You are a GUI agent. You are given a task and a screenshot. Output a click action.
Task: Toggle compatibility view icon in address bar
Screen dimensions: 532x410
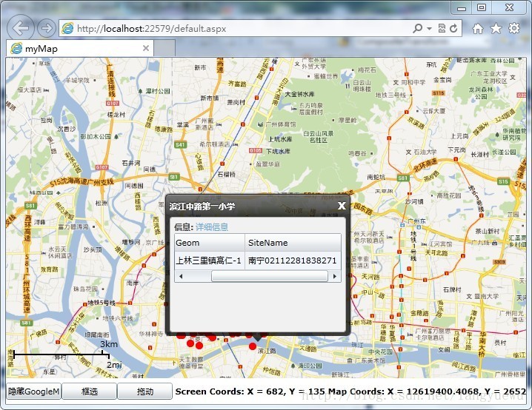coord(442,28)
